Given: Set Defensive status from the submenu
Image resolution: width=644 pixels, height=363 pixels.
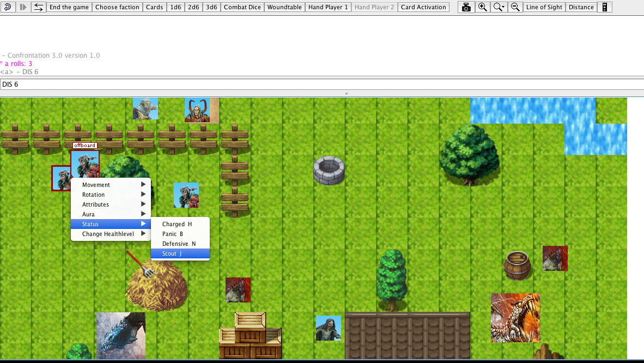Looking at the screenshot, I should coord(180,244).
